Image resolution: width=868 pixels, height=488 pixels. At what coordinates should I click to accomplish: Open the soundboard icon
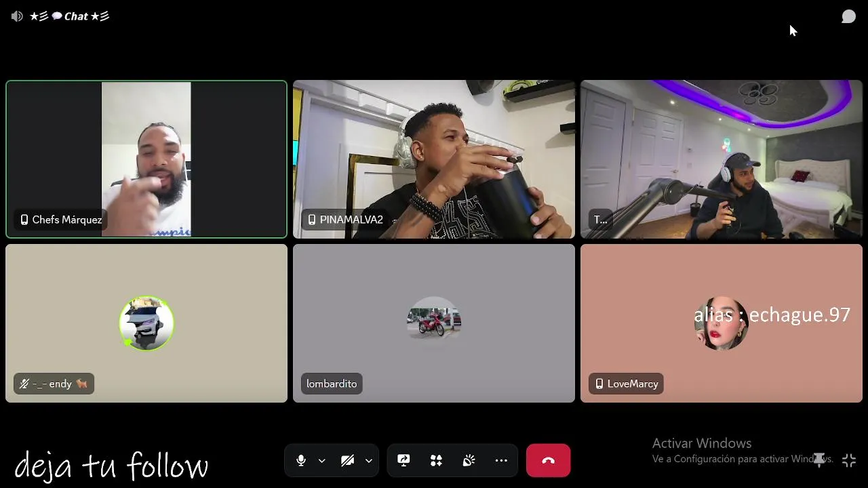(x=469, y=461)
